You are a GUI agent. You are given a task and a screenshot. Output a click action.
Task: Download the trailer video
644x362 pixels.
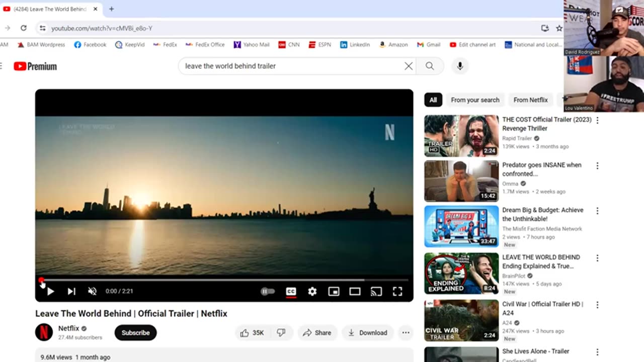pos(368,333)
